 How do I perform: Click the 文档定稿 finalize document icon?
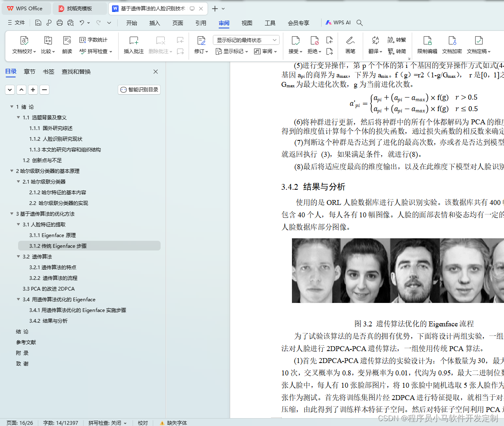pyautogui.click(x=478, y=40)
